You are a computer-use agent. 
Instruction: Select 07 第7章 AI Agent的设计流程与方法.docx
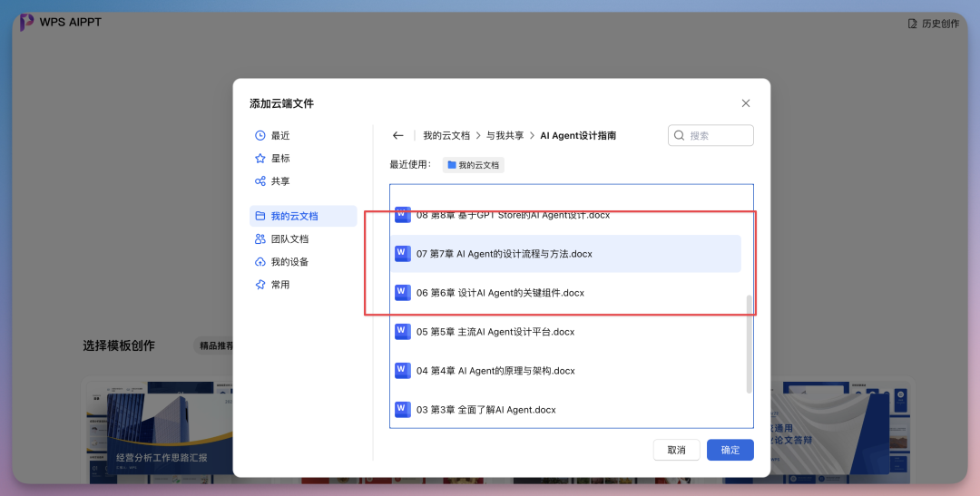pyautogui.click(x=565, y=254)
